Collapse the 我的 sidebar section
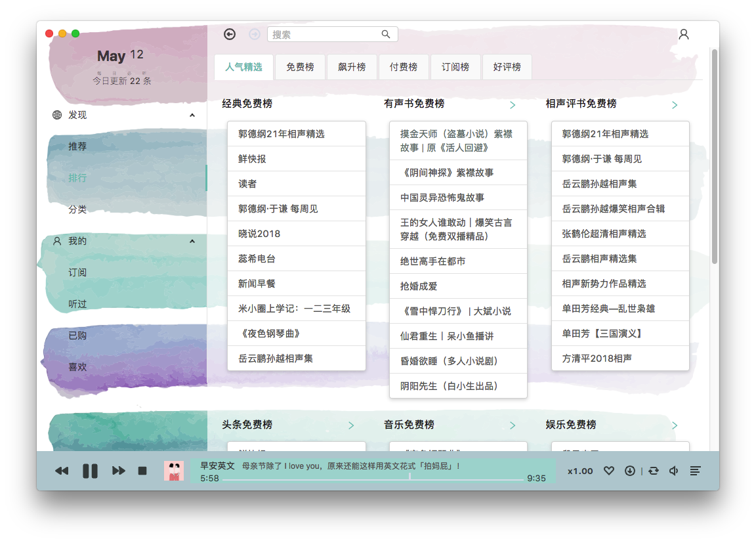756x543 pixels. [192, 241]
